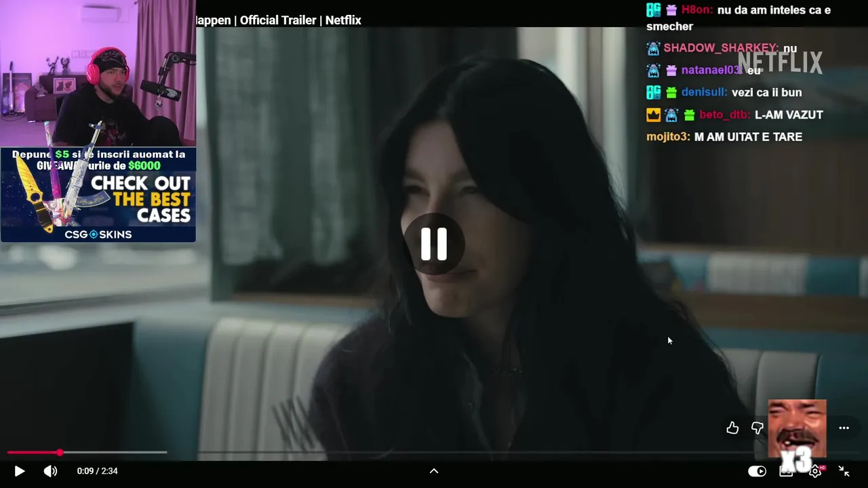Image resolution: width=868 pixels, height=488 pixels.
Task: Toggle the autoplay switch
Action: pyautogui.click(x=757, y=471)
